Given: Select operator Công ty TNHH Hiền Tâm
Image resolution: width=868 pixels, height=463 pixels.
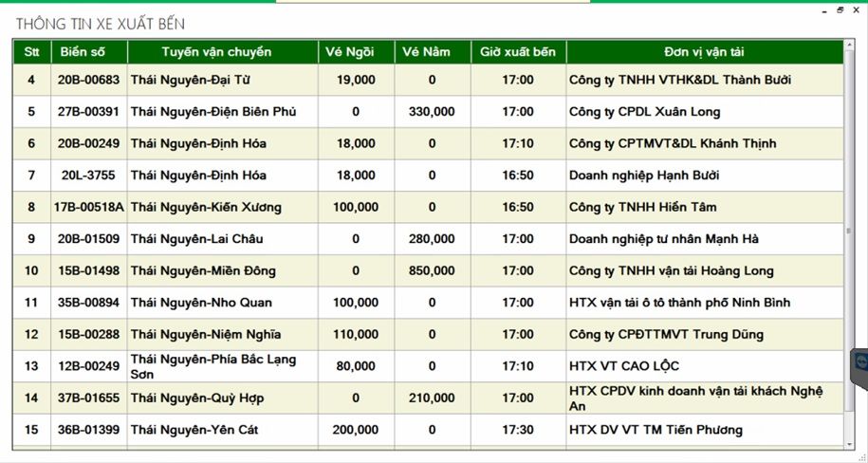Looking at the screenshot, I should click(705, 207).
